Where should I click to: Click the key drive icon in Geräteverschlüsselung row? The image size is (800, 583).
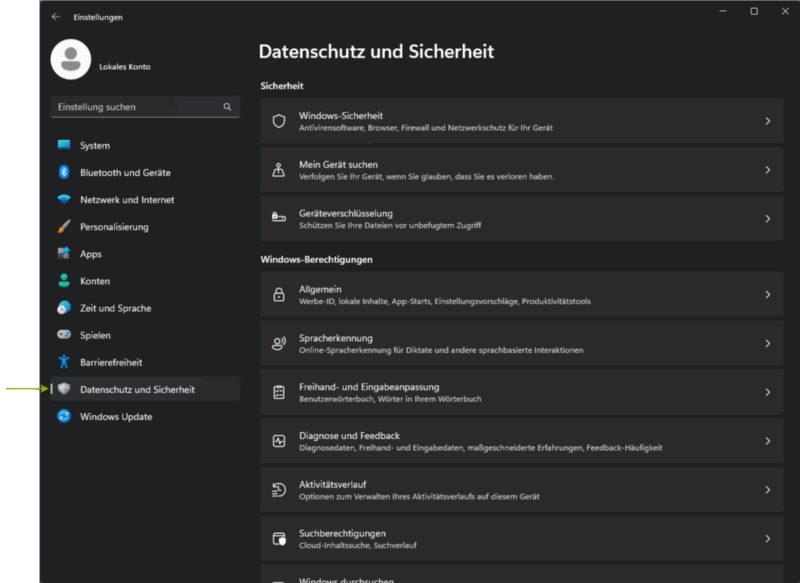click(279, 218)
